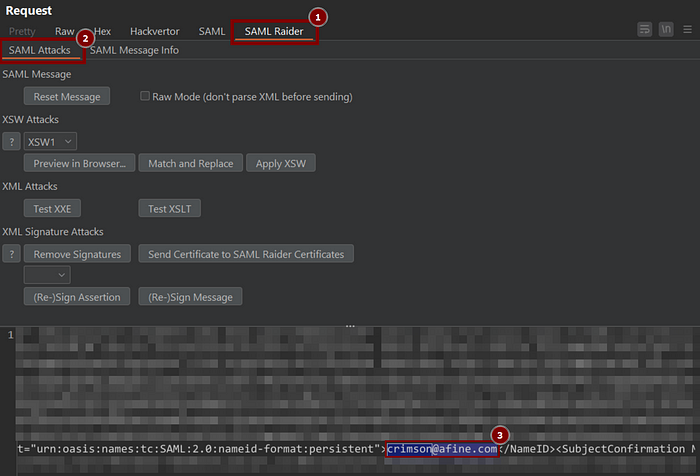The height and width of the screenshot is (476, 700).
Task: Run the Test XXE button
Action: click(52, 209)
